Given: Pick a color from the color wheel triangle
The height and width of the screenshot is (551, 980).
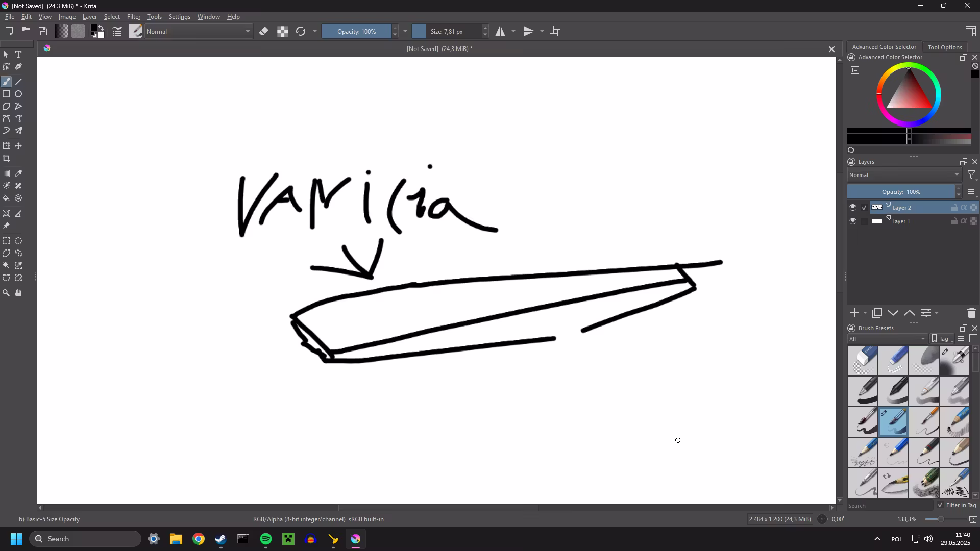Looking at the screenshot, I should pyautogui.click(x=908, y=97).
